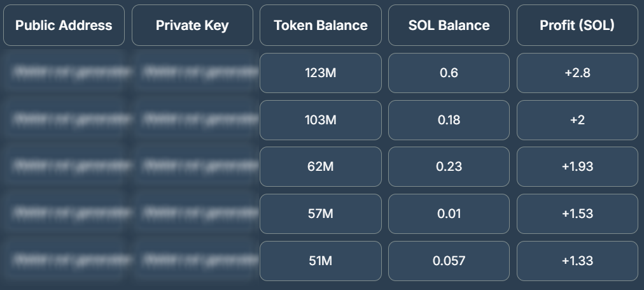Screen dimensions: 644x290
Task: Click the 57M token balance cell
Action: [x=321, y=214]
